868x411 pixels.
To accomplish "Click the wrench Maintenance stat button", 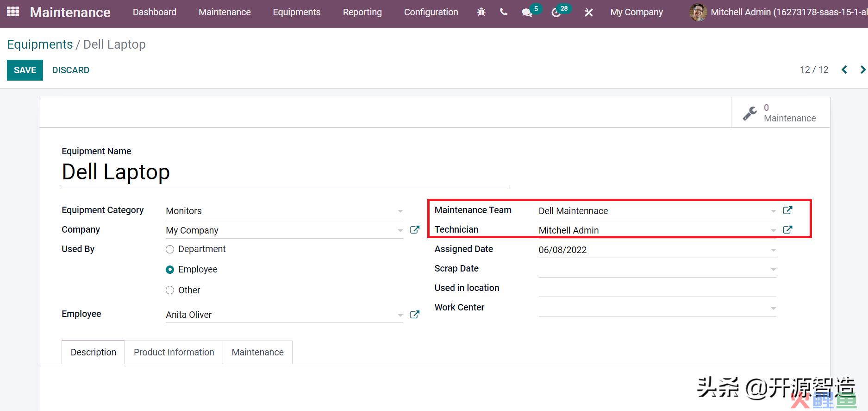I will 780,113.
